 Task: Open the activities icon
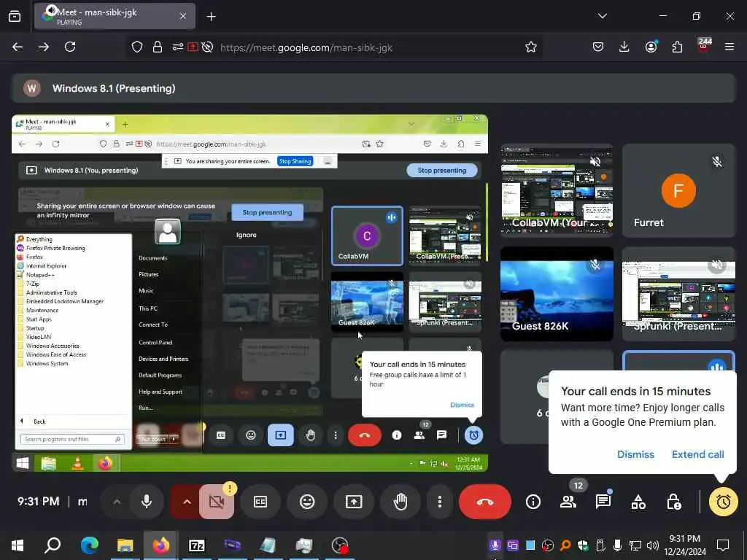point(638,502)
